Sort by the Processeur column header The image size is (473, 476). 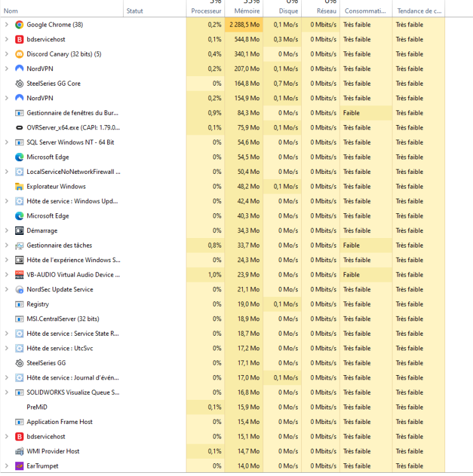206,11
